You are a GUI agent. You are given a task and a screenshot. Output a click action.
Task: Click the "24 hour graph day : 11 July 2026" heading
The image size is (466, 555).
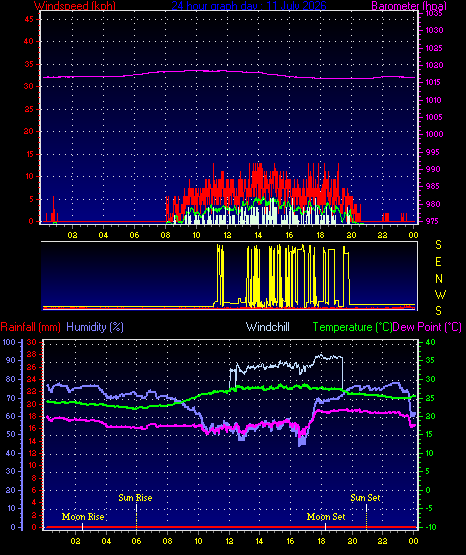coord(249,5)
